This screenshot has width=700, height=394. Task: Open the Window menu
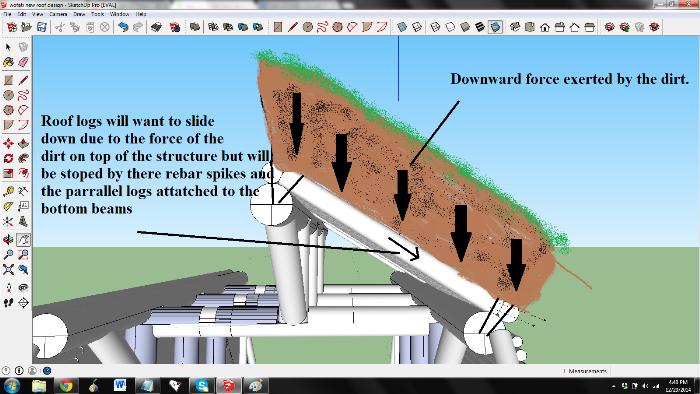coord(119,14)
